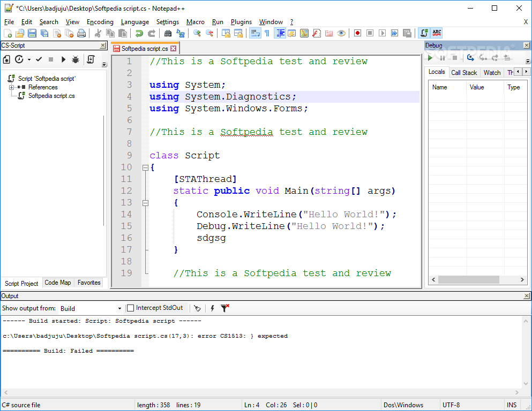The width and height of the screenshot is (532, 411).
Task: Switch to the Call Stack tab
Action: point(463,72)
